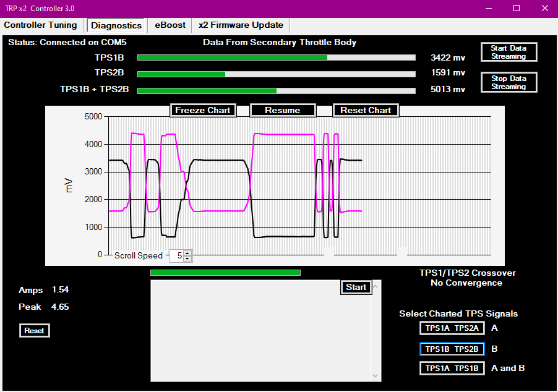The width and height of the screenshot is (558, 392).
Task: Click the 1591 mv TPS2B reading
Action: 448,72
